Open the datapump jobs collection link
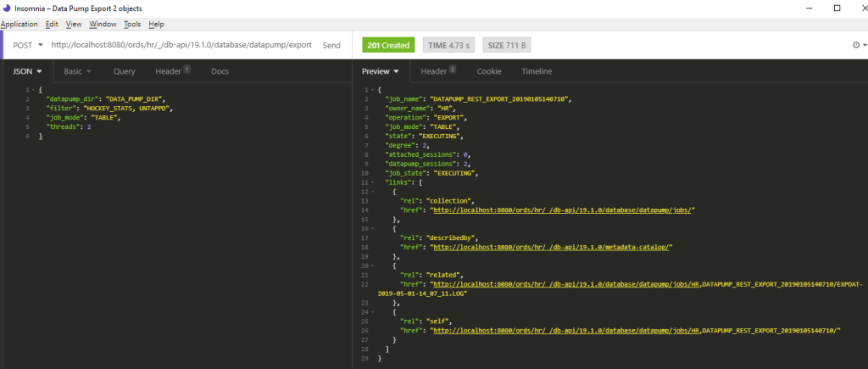868x369 pixels. coord(563,209)
